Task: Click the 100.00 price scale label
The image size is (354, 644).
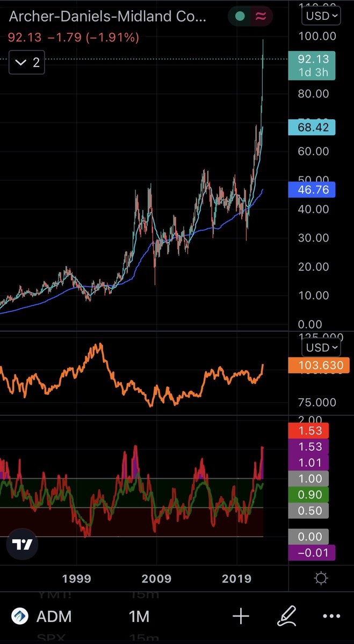Action: pyautogui.click(x=317, y=36)
